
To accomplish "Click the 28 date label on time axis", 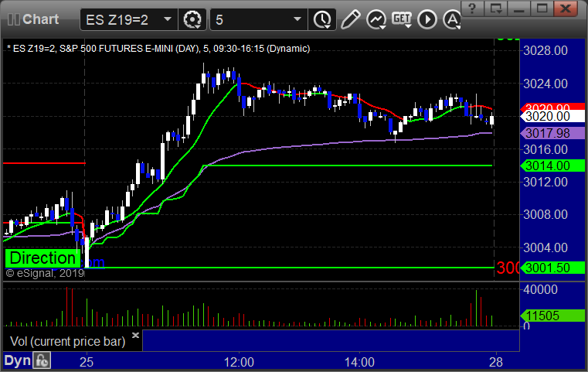I will [496, 362].
